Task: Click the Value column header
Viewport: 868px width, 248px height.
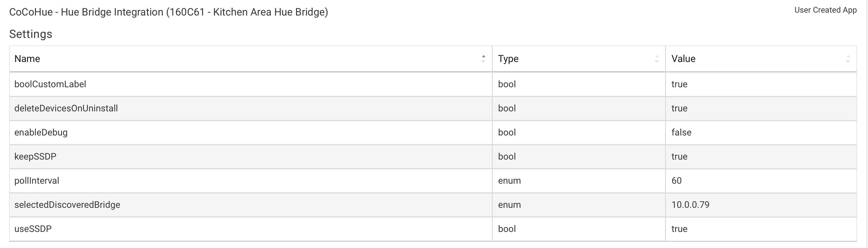Action: coord(761,59)
